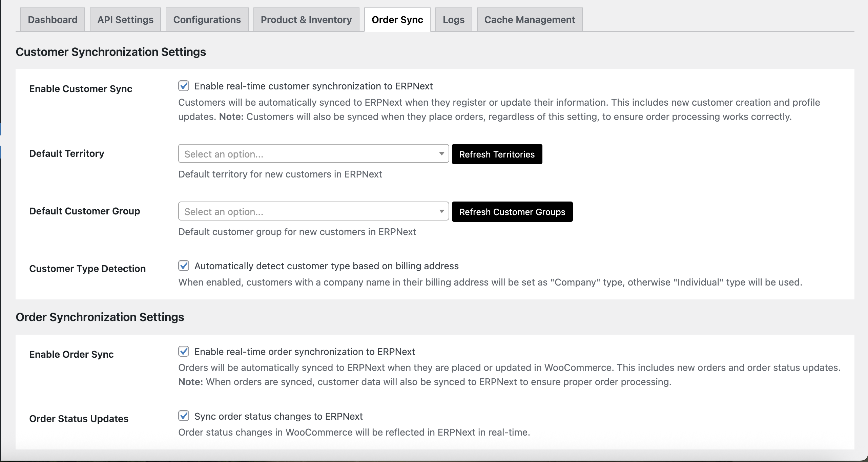Uncheck 'Sync order status changes to ERPNext'
Image resolution: width=868 pixels, height=462 pixels.
click(x=184, y=416)
